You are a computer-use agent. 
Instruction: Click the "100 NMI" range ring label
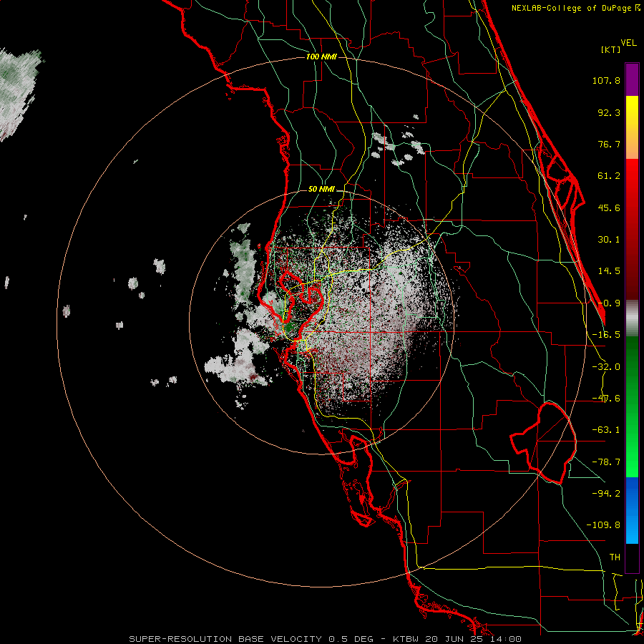(321, 57)
